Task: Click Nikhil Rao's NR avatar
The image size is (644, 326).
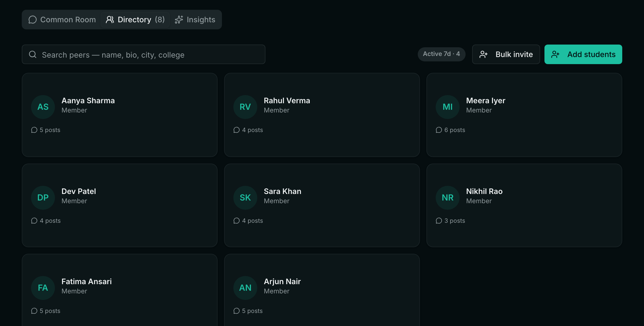Action: click(448, 198)
